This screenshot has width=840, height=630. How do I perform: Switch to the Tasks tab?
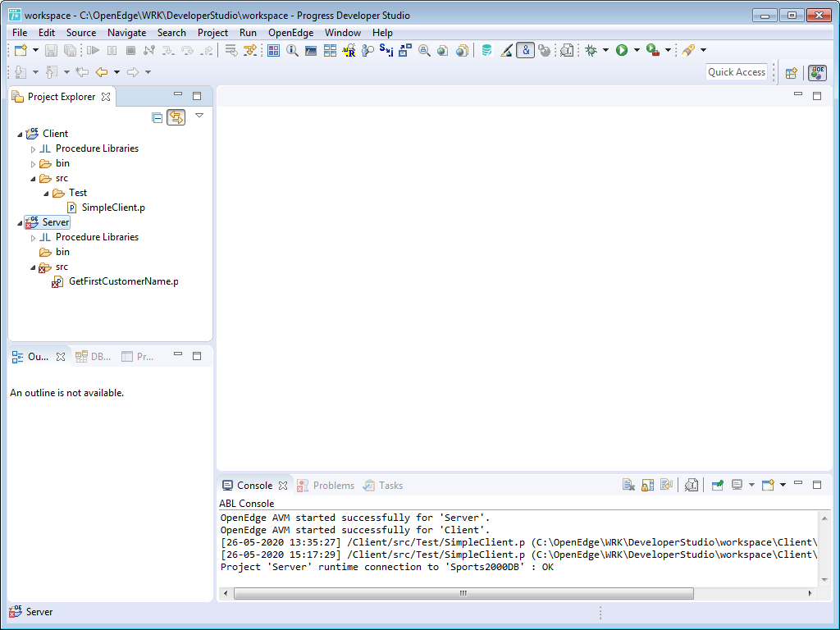(383, 486)
